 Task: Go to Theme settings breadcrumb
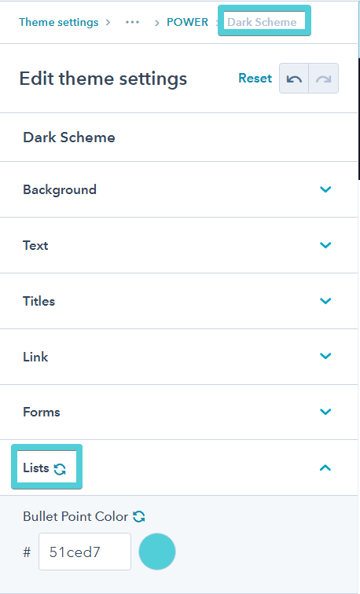click(x=59, y=22)
